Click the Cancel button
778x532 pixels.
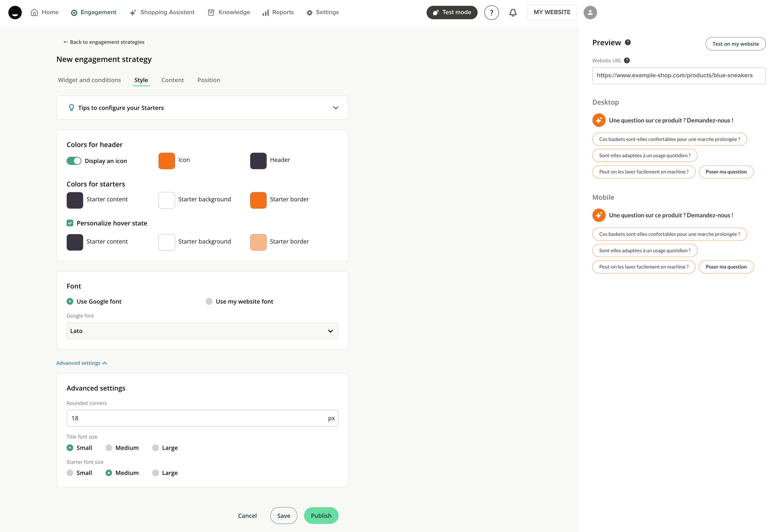pos(247,516)
